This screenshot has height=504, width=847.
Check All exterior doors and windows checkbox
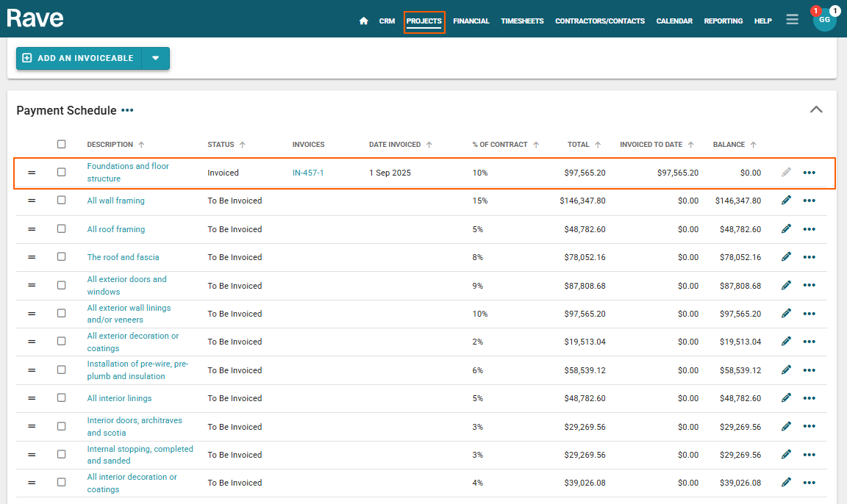click(x=62, y=285)
